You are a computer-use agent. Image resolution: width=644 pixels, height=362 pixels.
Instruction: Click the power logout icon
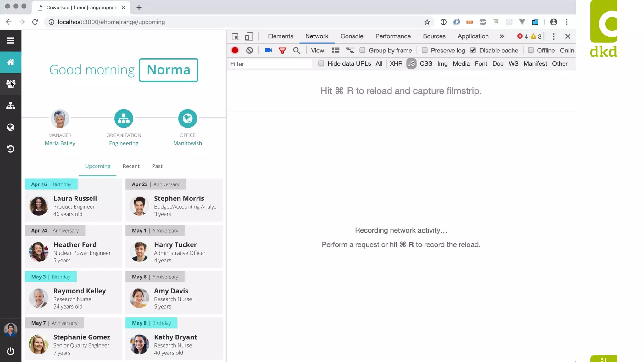(11, 351)
